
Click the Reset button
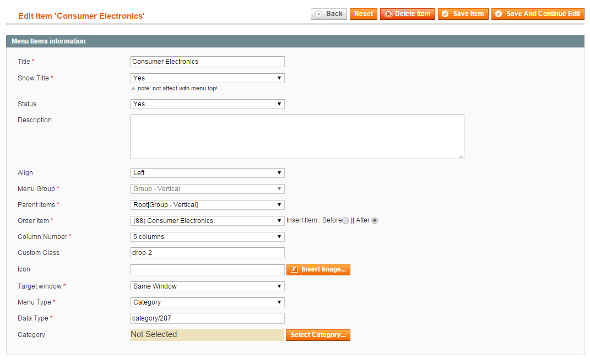coord(363,14)
